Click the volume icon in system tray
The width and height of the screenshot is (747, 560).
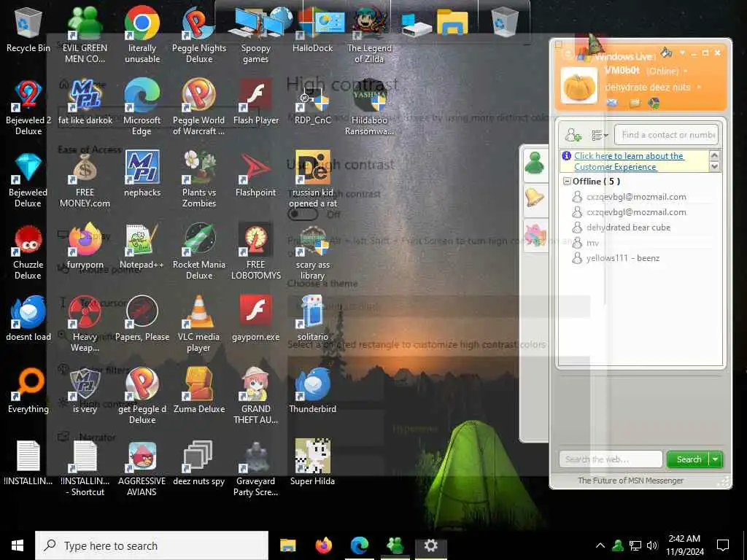[652, 545]
